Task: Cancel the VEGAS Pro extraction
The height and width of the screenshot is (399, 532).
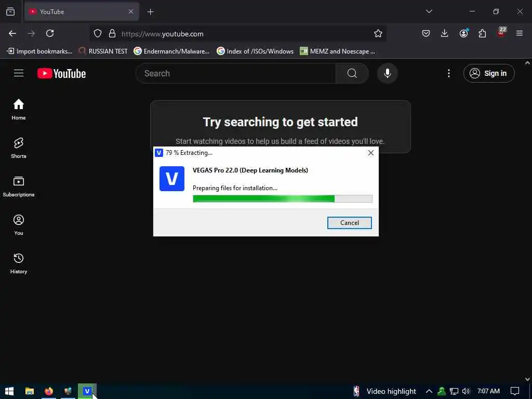Action: coord(350,223)
